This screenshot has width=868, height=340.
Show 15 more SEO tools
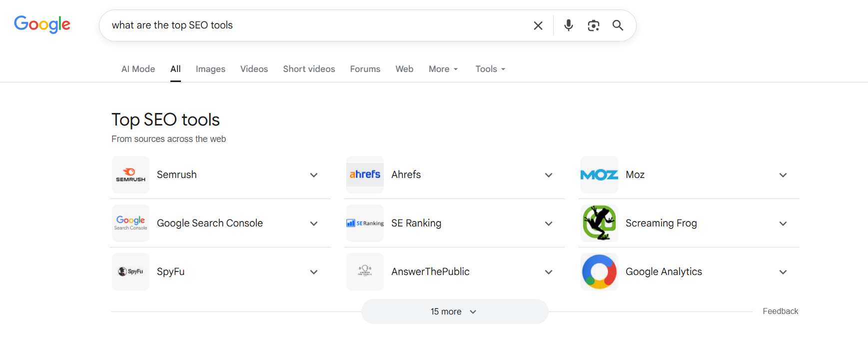pyautogui.click(x=454, y=311)
